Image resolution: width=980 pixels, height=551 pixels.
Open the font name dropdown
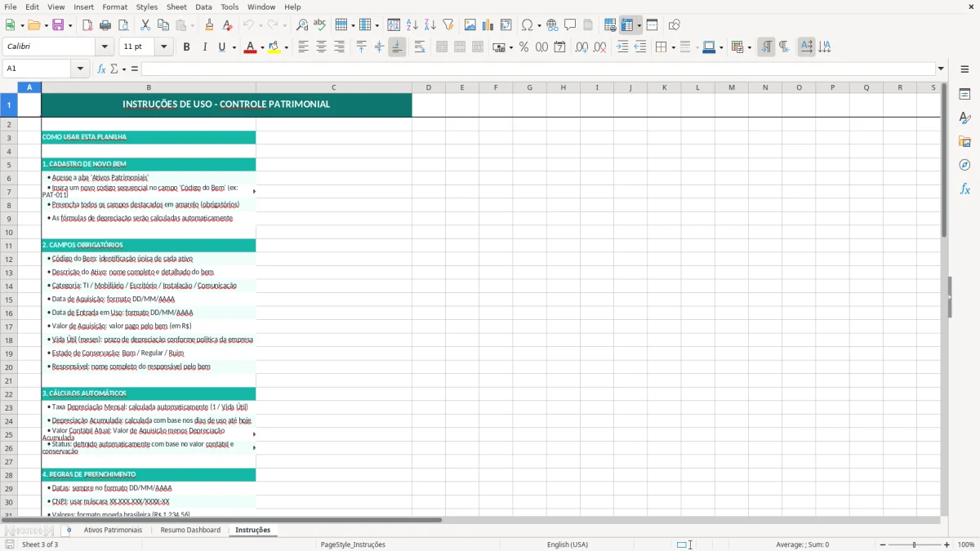pos(105,47)
